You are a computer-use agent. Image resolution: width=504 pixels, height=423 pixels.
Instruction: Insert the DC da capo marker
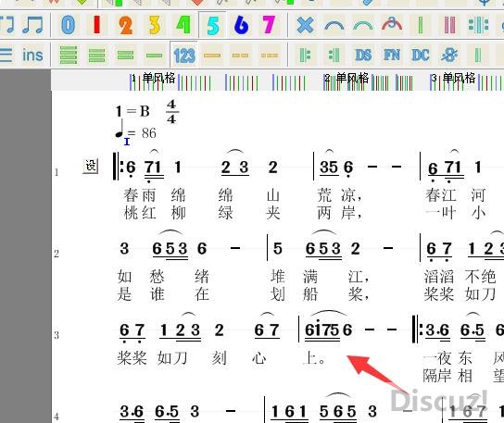coord(421,55)
